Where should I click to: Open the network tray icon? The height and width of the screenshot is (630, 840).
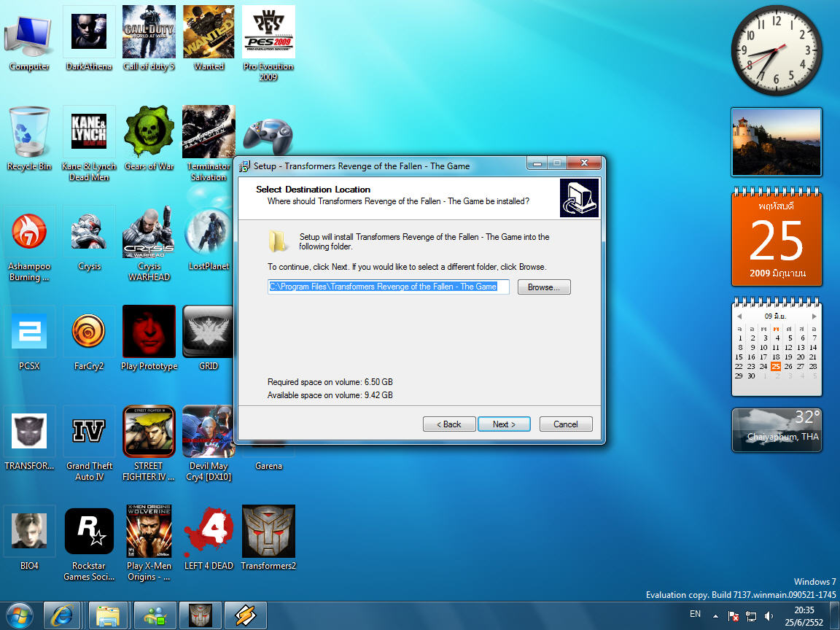click(x=751, y=616)
